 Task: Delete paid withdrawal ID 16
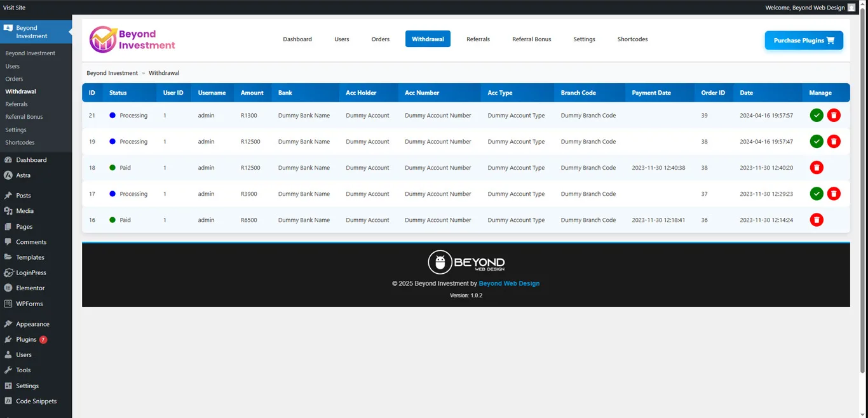(x=817, y=220)
